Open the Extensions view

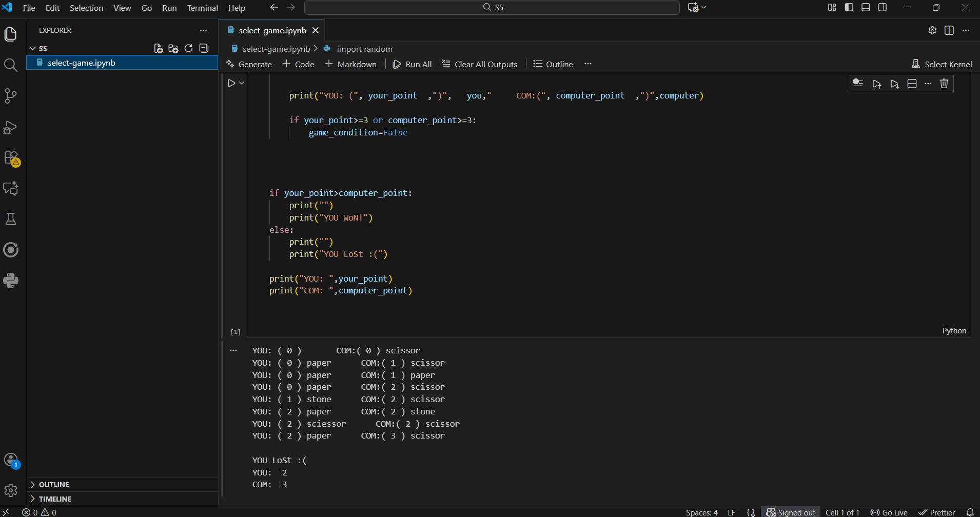[10, 158]
